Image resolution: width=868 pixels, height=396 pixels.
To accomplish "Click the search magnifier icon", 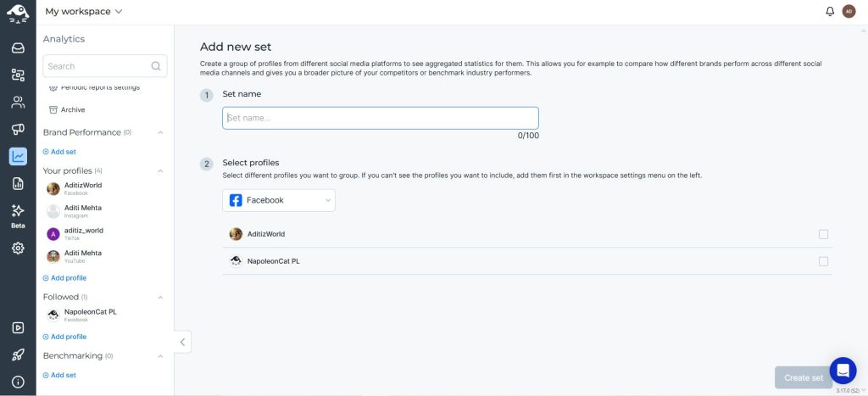I will pos(156,66).
